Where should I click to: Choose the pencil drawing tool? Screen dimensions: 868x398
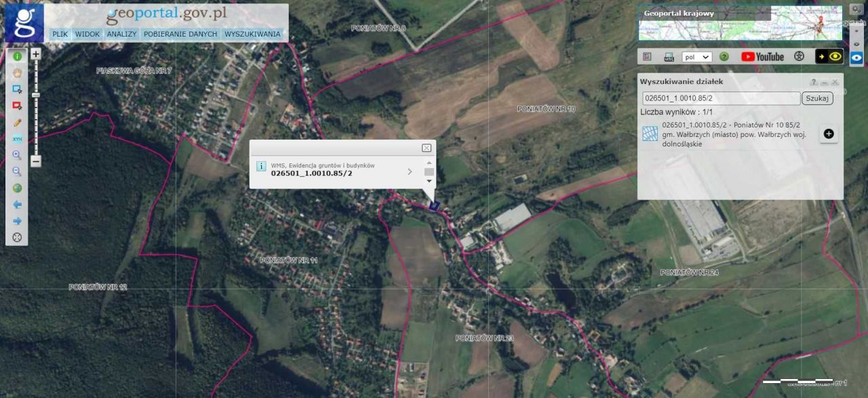click(17, 122)
